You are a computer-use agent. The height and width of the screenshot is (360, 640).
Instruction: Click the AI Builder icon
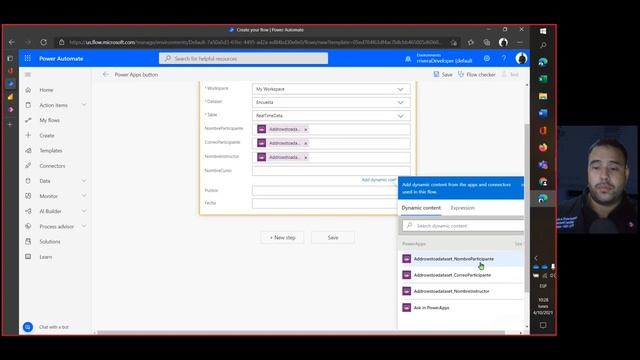point(28,211)
